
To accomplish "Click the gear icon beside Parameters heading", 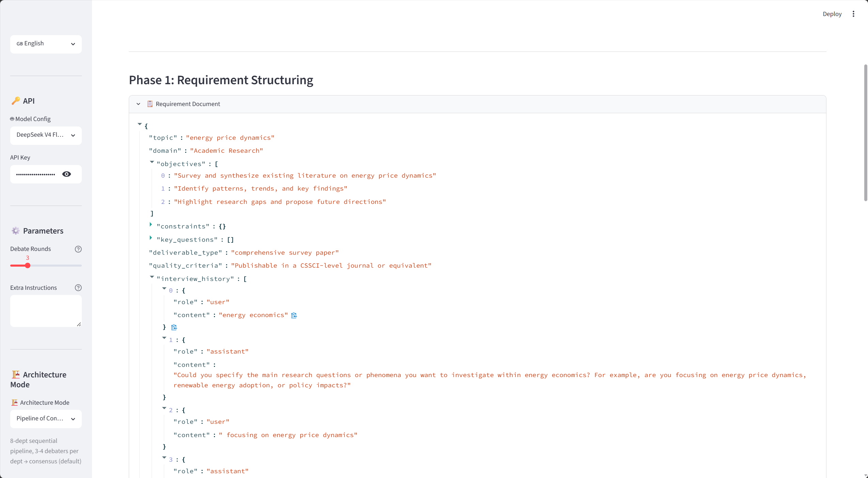I will point(16,231).
